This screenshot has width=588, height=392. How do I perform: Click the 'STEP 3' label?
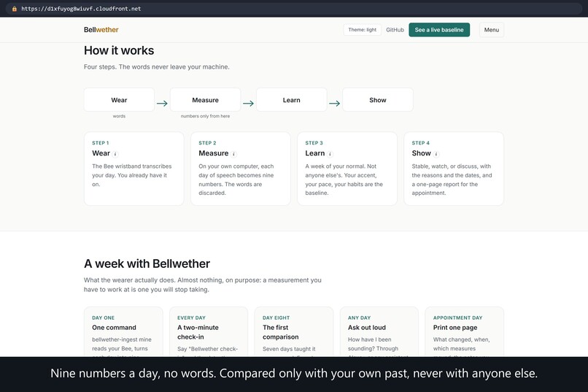point(314,143)
